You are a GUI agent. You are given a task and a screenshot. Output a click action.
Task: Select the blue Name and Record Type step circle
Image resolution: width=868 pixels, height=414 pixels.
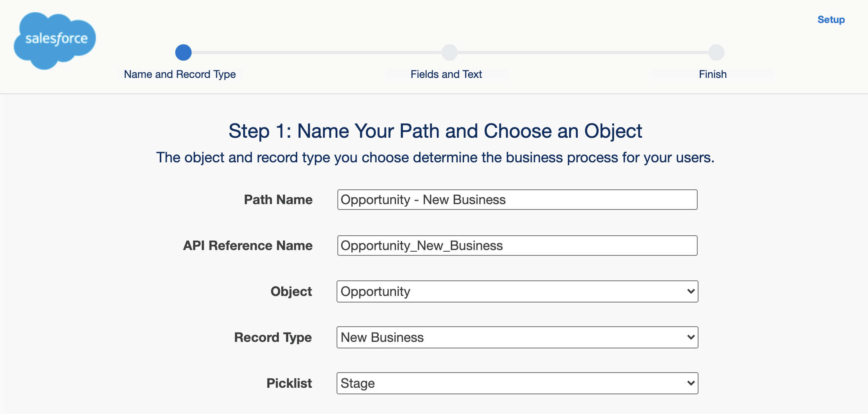coord(183,52)
